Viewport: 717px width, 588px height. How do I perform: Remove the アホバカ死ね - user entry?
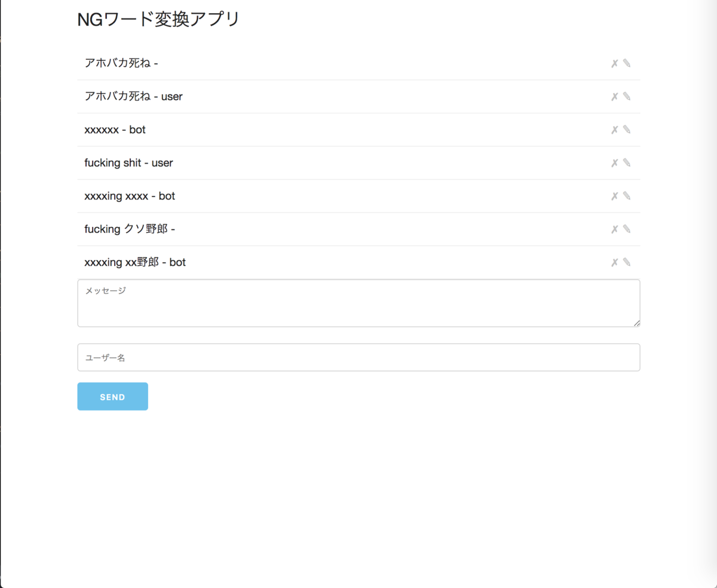coord(613,96)
